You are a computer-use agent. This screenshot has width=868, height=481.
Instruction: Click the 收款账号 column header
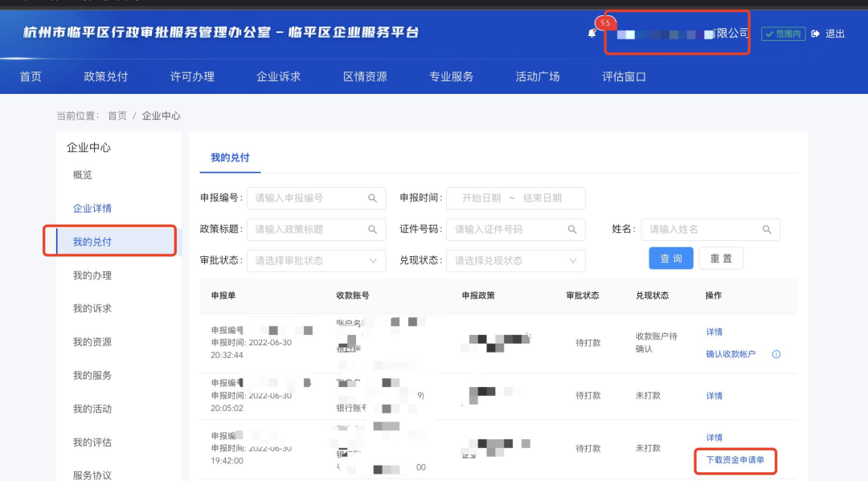coord(353,296)
